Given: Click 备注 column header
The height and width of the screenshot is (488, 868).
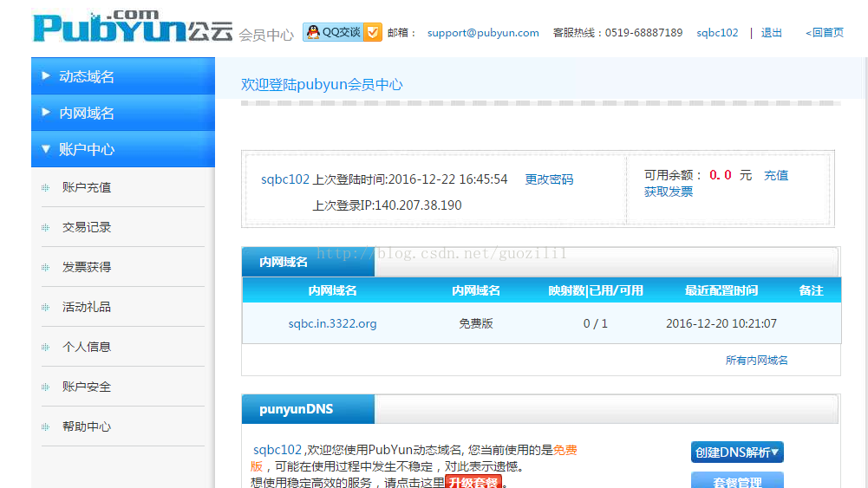Looking at the screenshot, I should (x=811, y=290).
